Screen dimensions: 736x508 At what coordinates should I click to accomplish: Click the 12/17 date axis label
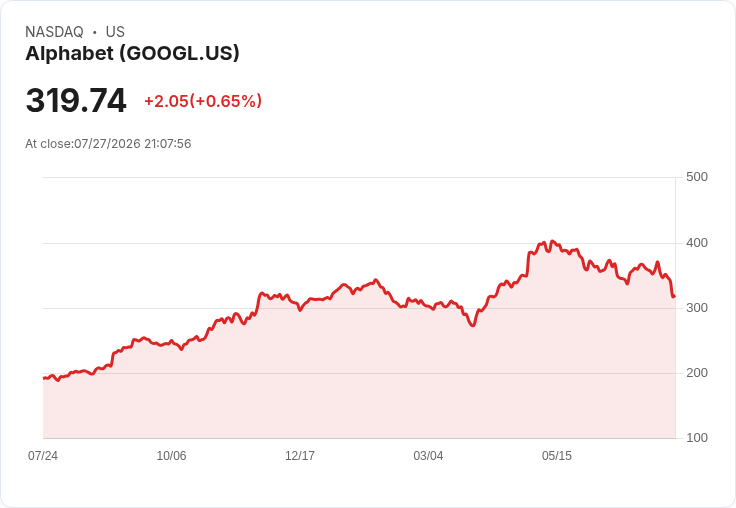pyautogui.click(x=300, y=456)
